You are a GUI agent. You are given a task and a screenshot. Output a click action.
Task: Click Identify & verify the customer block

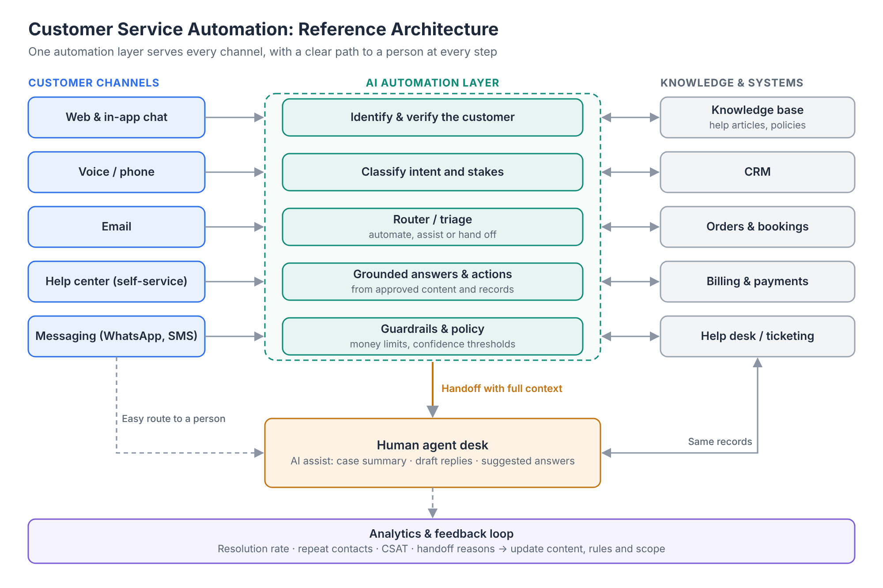tap(433, 117)
